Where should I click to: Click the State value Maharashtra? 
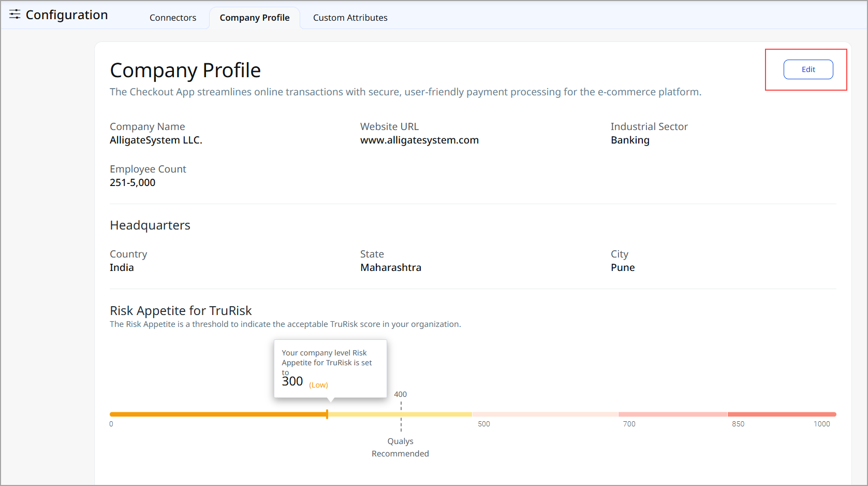click(391, 267)
